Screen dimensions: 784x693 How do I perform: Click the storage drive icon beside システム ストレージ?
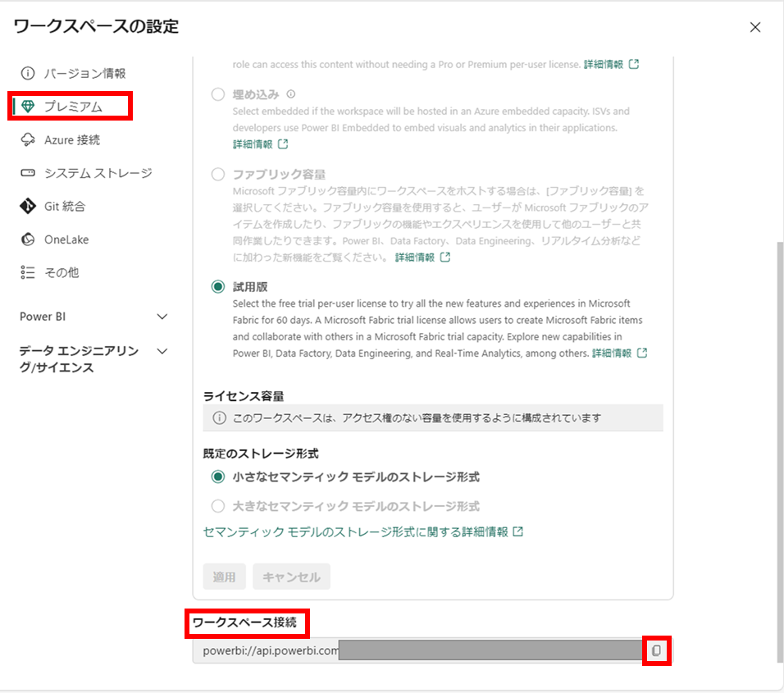[28, 173]
